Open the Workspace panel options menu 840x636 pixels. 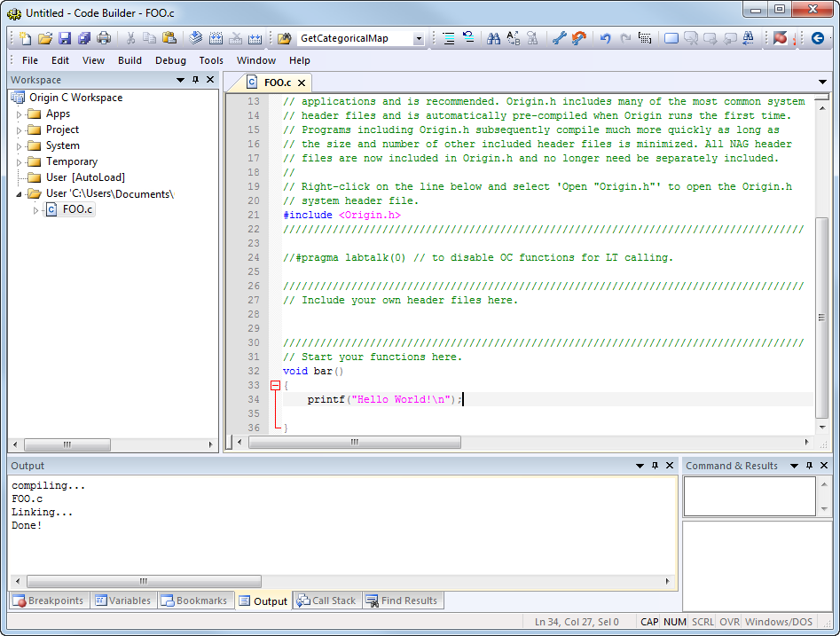click(x=180, y=80)
